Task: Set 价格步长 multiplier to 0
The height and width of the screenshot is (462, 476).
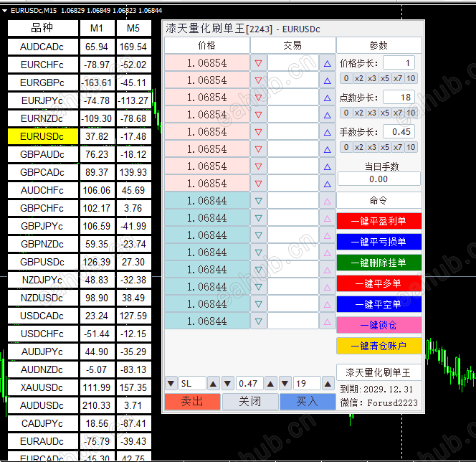Action: coord(346,78)
